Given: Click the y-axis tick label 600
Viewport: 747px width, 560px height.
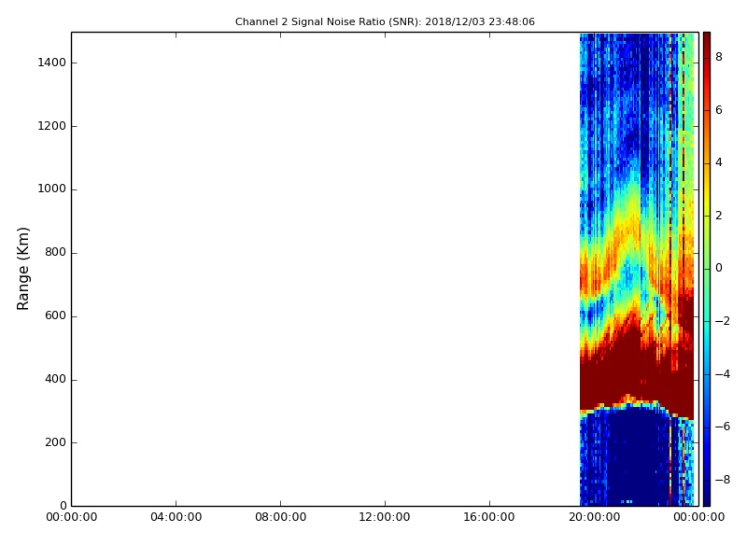Looking at the screenshot, I should tap(55, 315).
